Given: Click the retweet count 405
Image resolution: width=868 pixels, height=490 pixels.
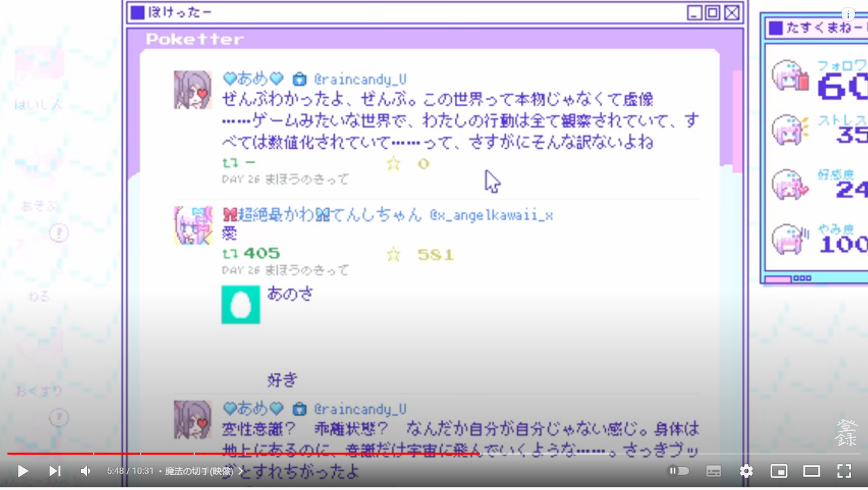Looking at the screenshot, I should [x=262, y=253].
